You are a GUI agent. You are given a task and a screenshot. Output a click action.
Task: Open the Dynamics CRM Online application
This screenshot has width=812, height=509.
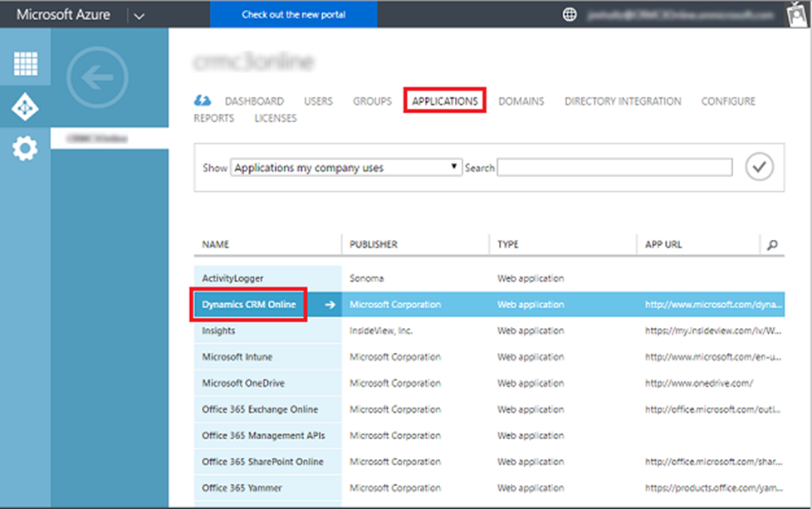click(248, 305)
